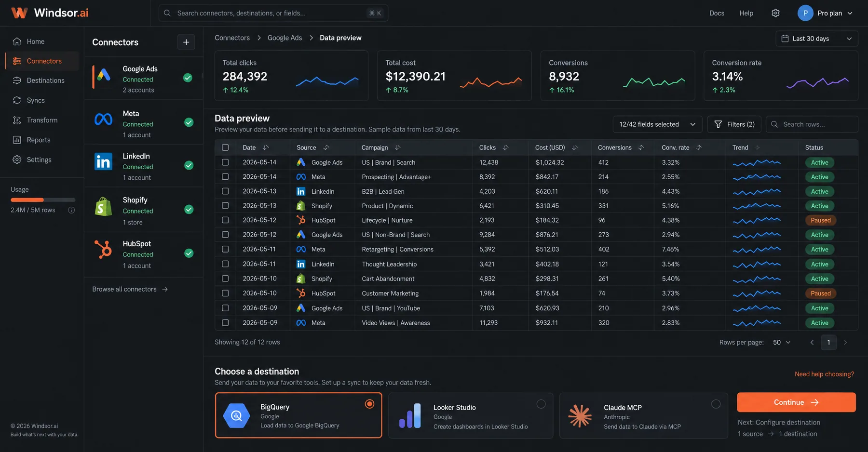Click the Windsor.ai logo
Viewport: 868px width, 452px height.
point(50,13)
